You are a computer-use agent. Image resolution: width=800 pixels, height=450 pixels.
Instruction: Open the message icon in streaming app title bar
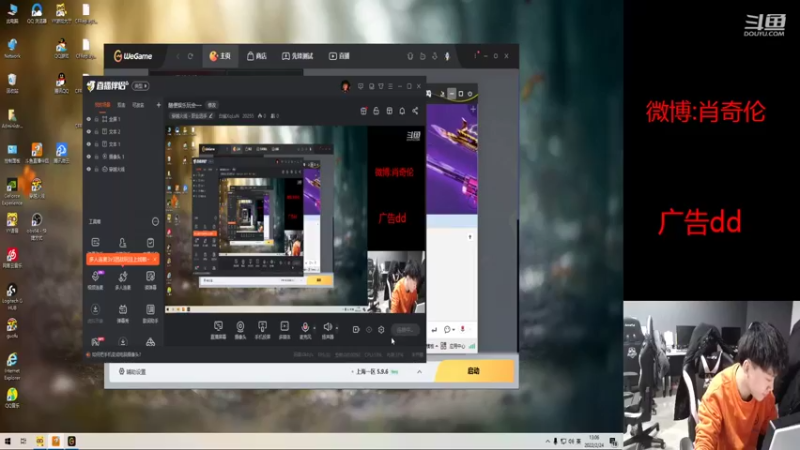[361, 86]
